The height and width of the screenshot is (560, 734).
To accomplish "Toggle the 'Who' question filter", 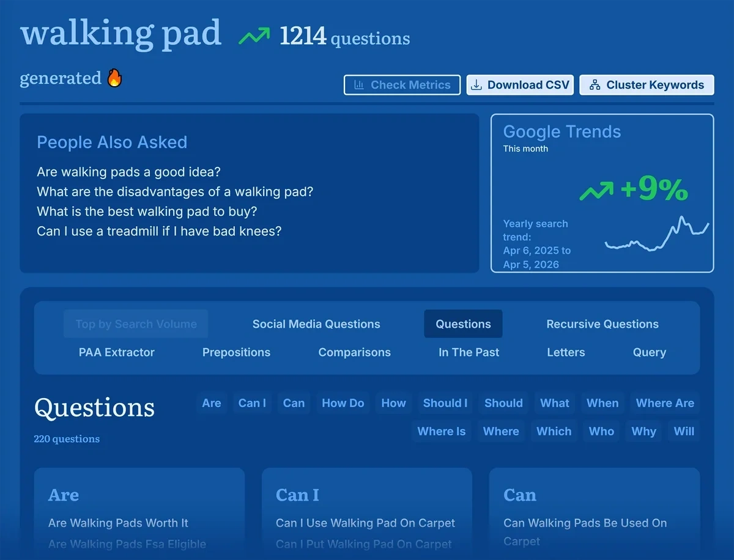I will 601,431.
